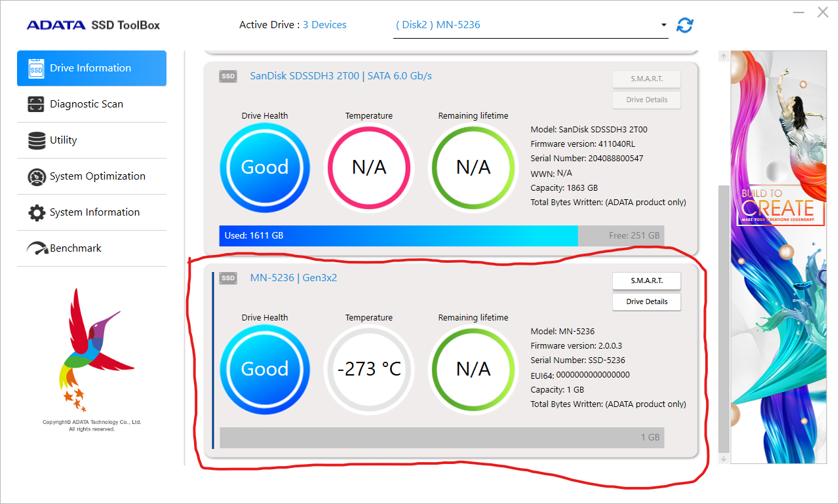Click the MN-5236 Drive Health Good gauge
Image resolution: width=839 pixels, height=504 pixels.
pos(265,369)
